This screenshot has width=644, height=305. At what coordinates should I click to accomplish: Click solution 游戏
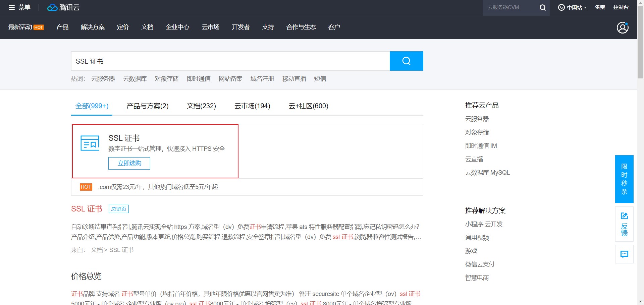471,251
